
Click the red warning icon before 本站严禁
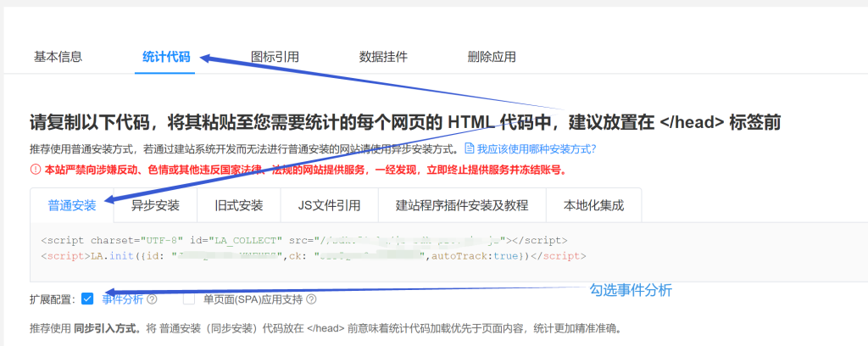(x=34, y=170)
